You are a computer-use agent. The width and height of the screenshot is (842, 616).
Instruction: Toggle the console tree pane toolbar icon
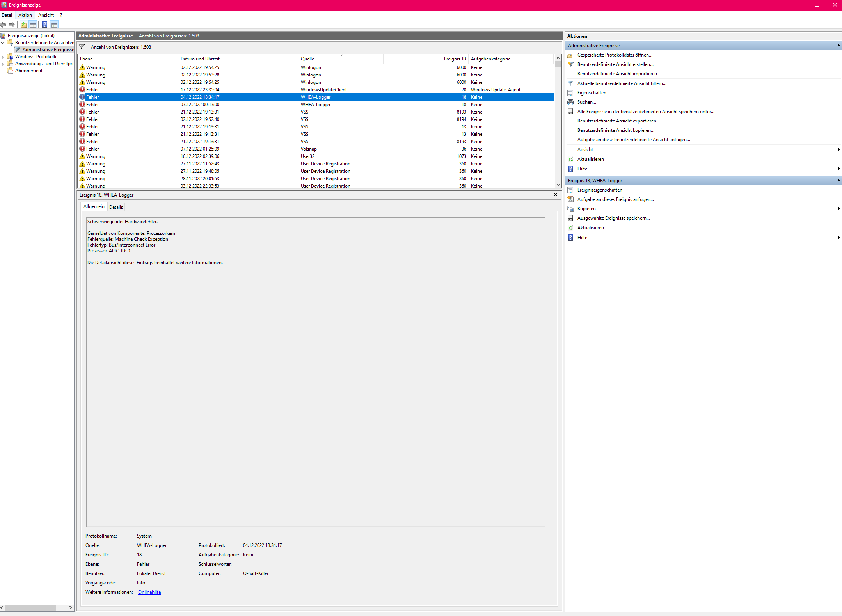click(x=33, y=25)
